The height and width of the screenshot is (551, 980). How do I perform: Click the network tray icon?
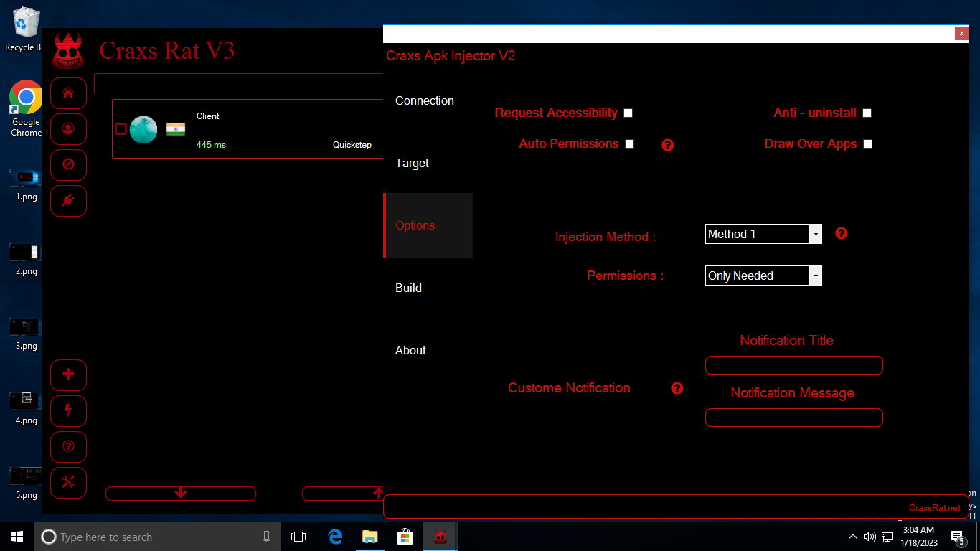pos(888,537)
